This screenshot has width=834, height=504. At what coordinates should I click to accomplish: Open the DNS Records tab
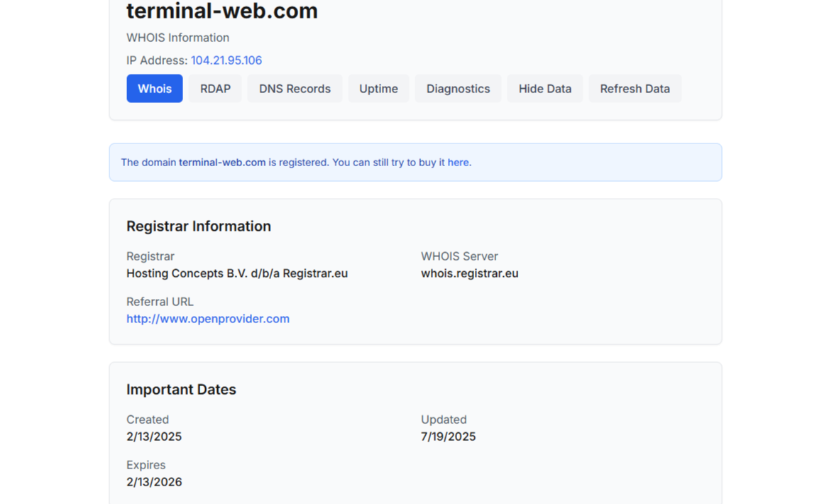[x=294, y=88]
